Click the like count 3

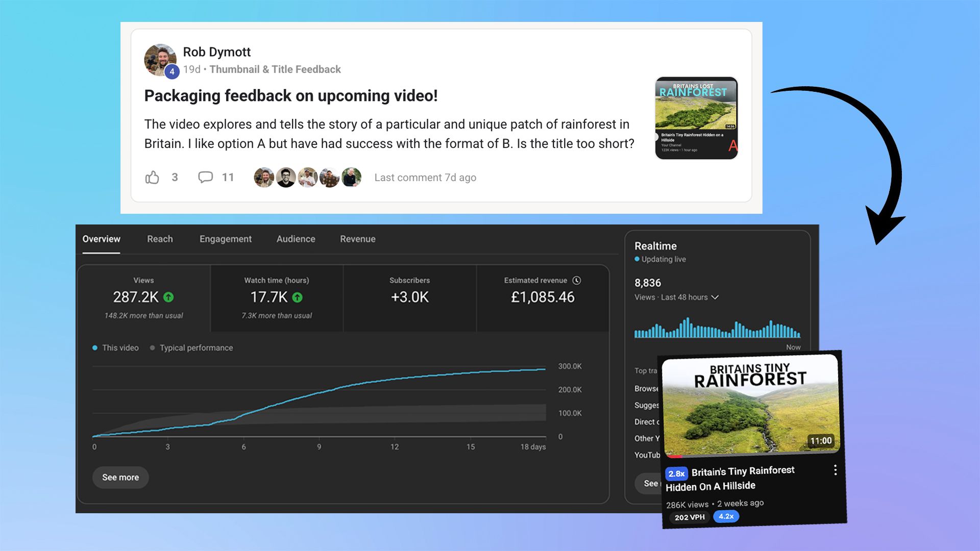[x=175, y=177]
